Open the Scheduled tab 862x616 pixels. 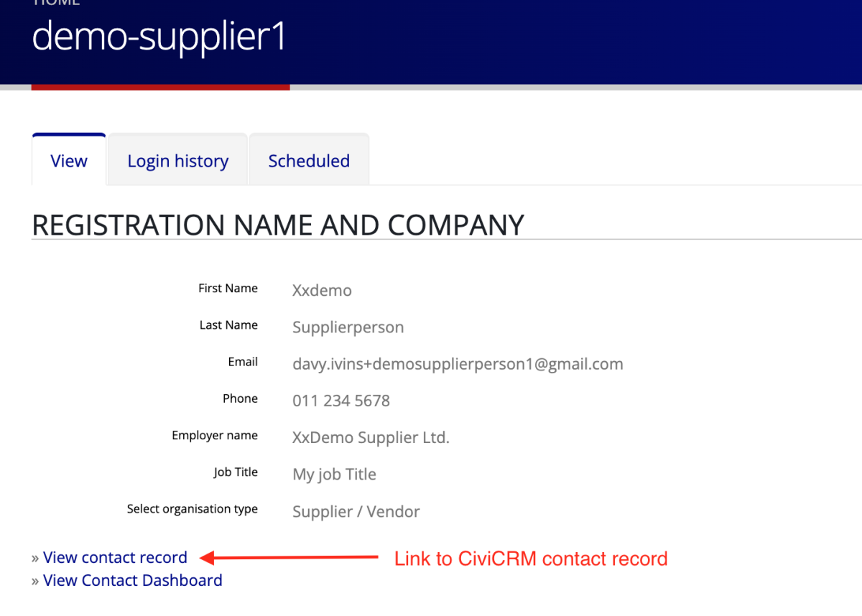pos(309,161)
